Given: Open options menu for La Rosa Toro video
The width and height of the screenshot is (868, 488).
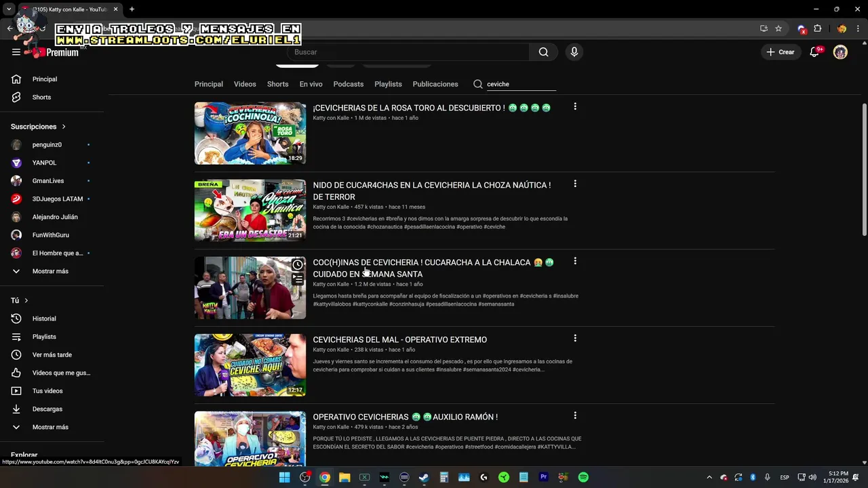Looking at the screenshot, I should click(575, 106).
